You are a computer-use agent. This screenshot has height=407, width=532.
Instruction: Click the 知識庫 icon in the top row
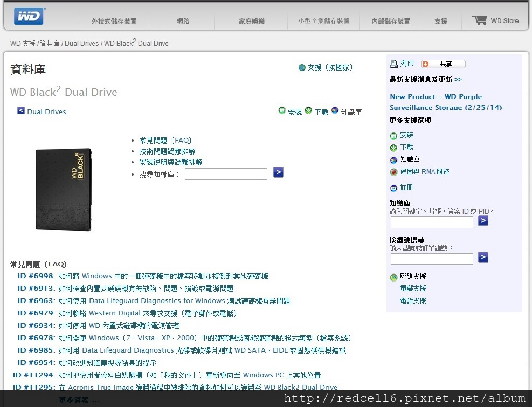point(335,110)
